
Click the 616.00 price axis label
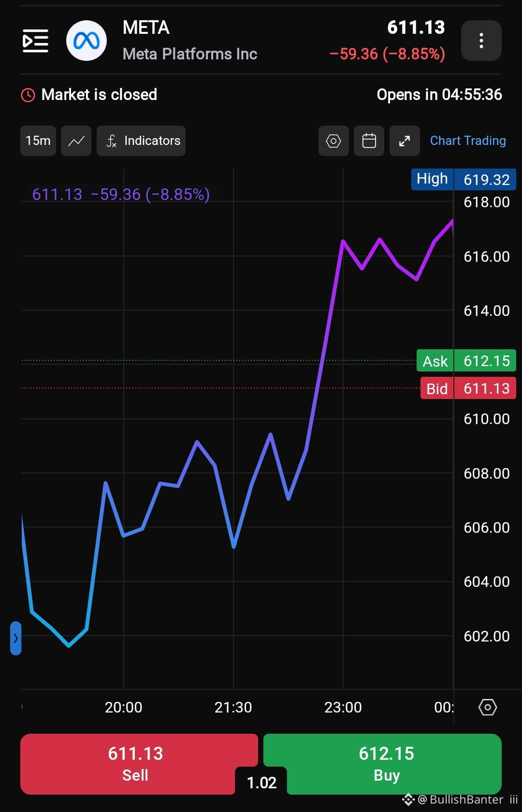tap(487, 256)
